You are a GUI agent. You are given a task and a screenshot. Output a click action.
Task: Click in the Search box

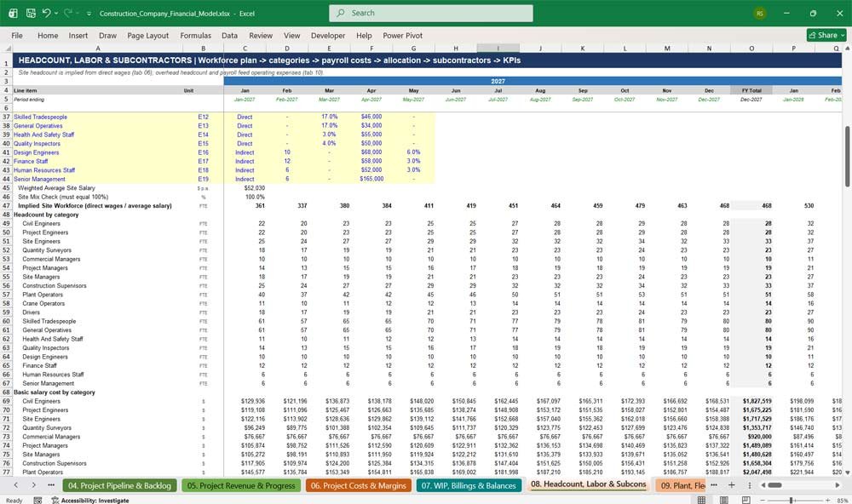pos(431,13)
